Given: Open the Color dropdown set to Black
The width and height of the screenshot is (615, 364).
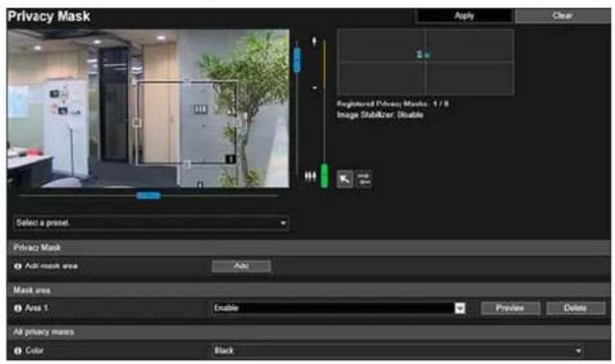Looking at the screenshot, I should point(398,351).
